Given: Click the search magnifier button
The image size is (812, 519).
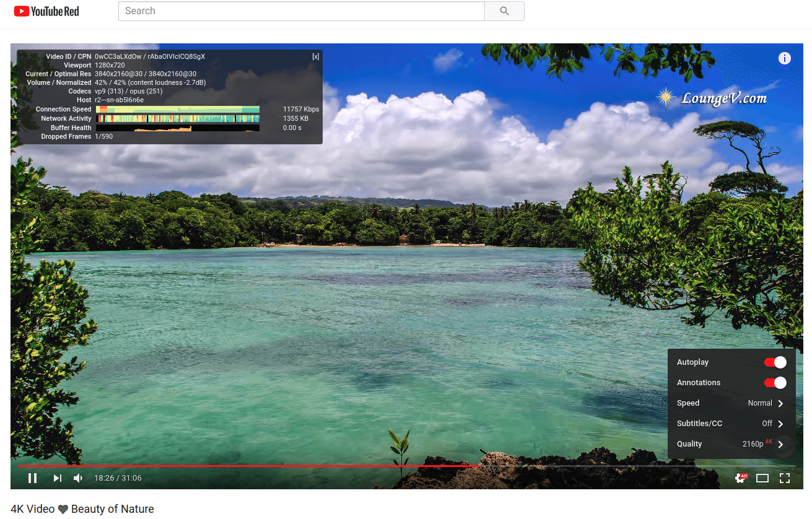Looking at the screenshot, I should tap(504, 11).
